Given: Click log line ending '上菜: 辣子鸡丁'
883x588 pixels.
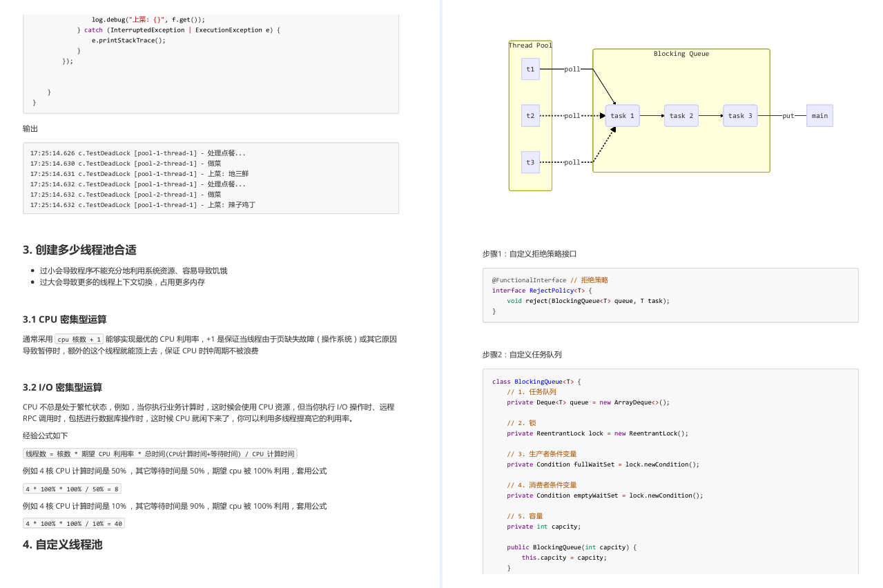Looking at the screenshot, I should [x=143, y=205].
